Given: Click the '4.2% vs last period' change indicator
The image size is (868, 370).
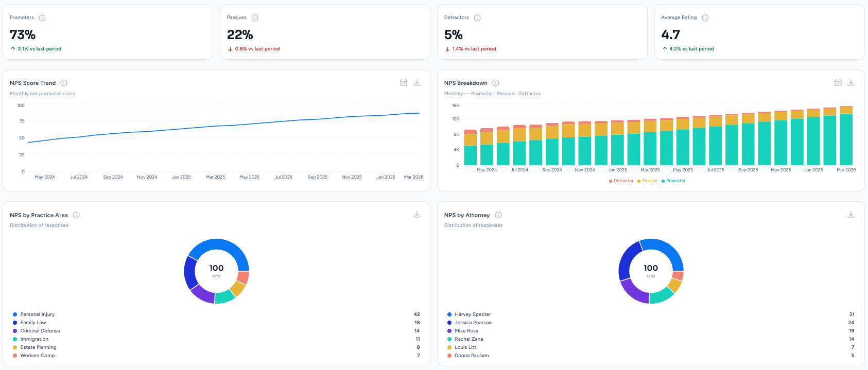Looking at the screenshot, I should pyautogui.click(x=688, y=49).
